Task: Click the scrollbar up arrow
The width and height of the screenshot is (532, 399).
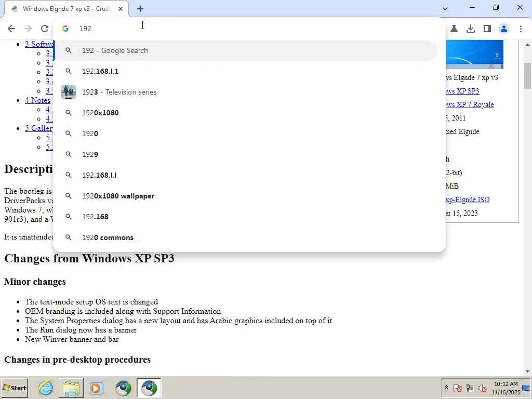Action: pyautogui.click(x=528, y=45)
